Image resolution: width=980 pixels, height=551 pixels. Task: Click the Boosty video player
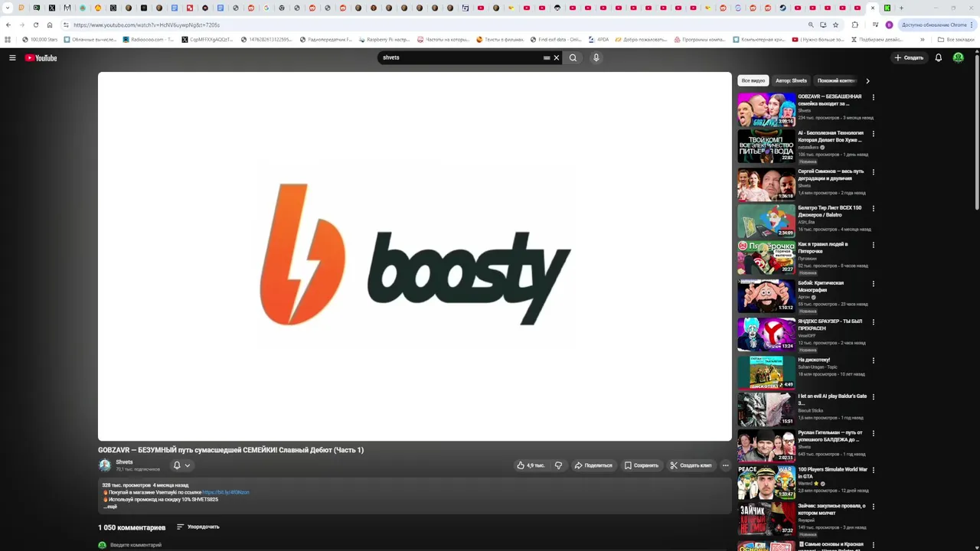[x=415, y=256]
